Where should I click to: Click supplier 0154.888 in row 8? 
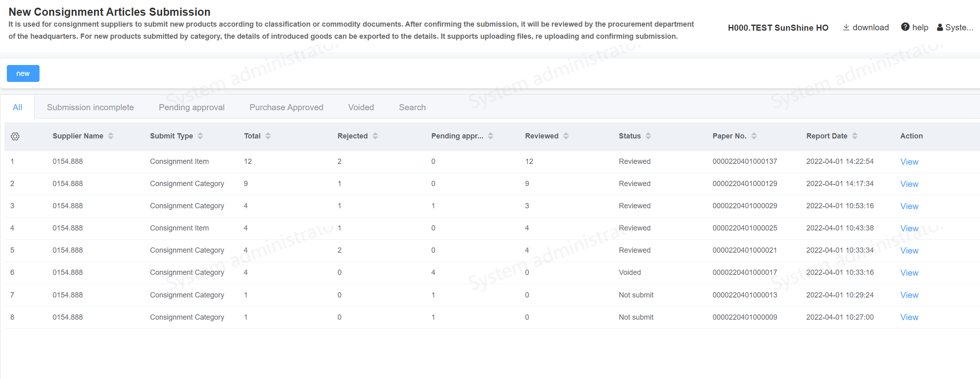point(67,317)
